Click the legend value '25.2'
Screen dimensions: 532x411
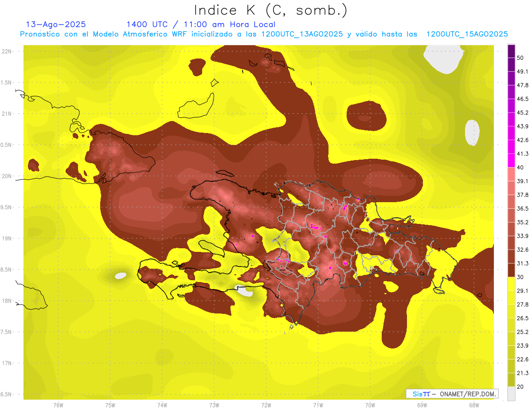pyautogui.click(x=523, y=332)
